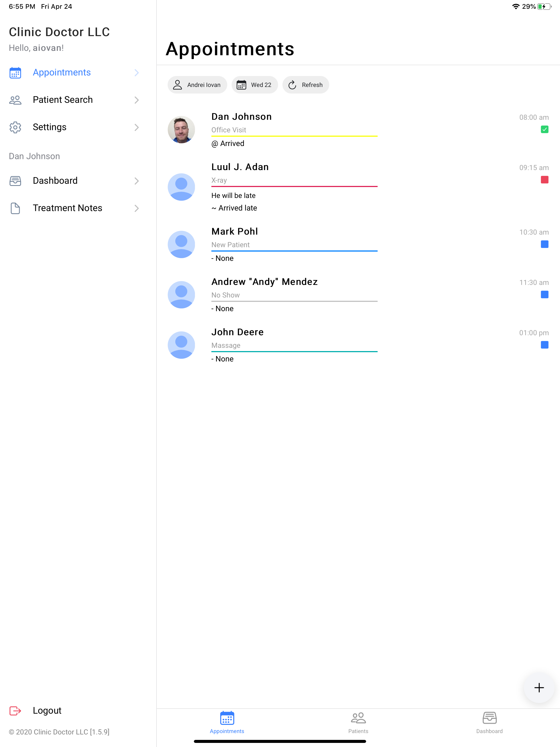Click the calendar icon beside Wed 22
560x747 pixels.
(x=241, y=85)
